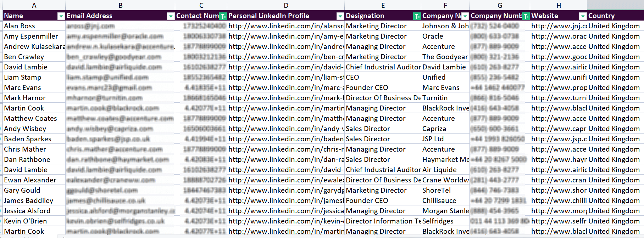
Task: Select the Johnson & Joh company cell
Action: [445, 26]
